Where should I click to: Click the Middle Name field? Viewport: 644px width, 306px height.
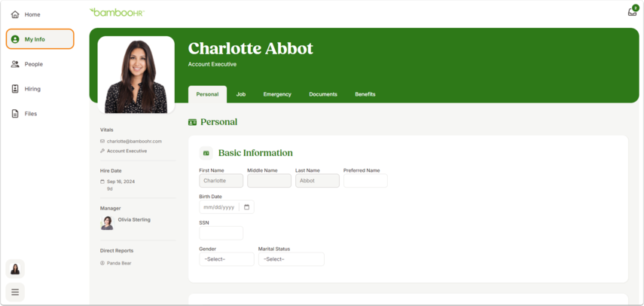coord(269,181)
